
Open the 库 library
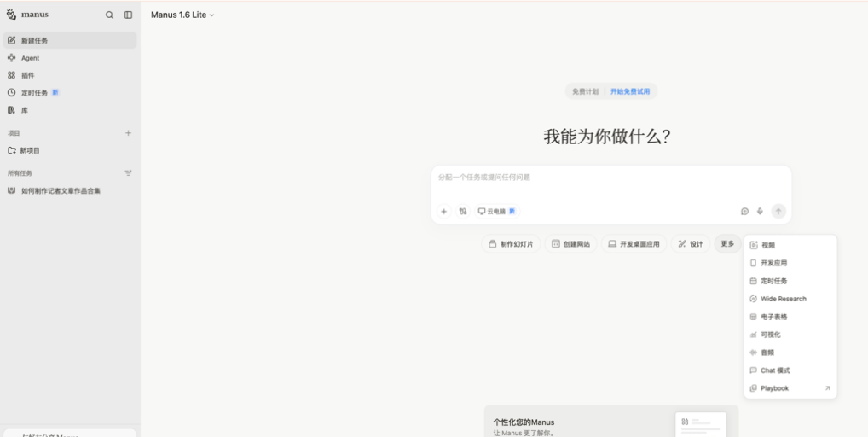point(70,110)
